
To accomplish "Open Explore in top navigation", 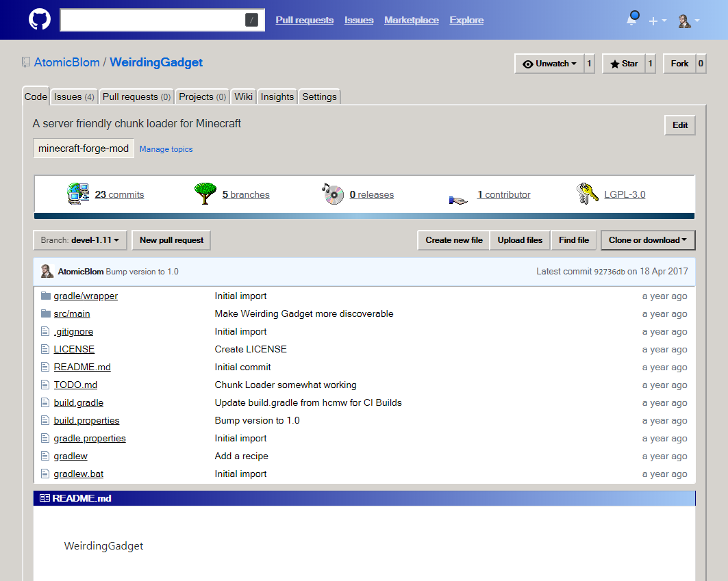I will 466,20.
